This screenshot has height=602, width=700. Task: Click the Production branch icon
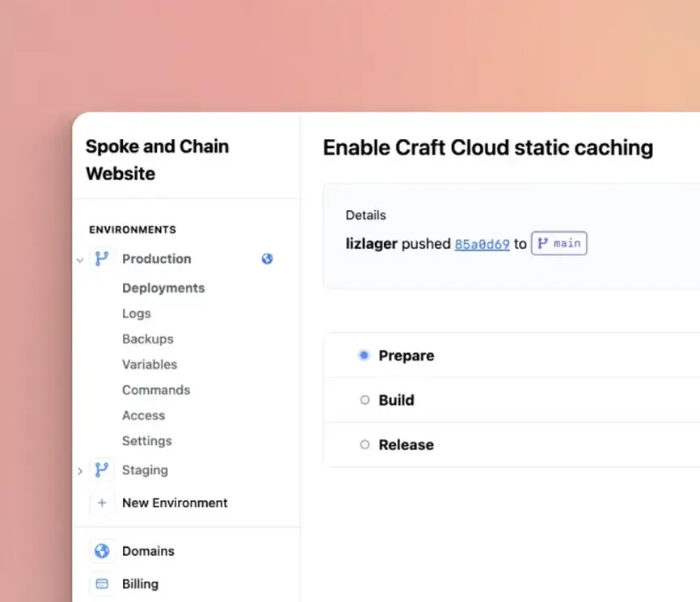(102, 259)
